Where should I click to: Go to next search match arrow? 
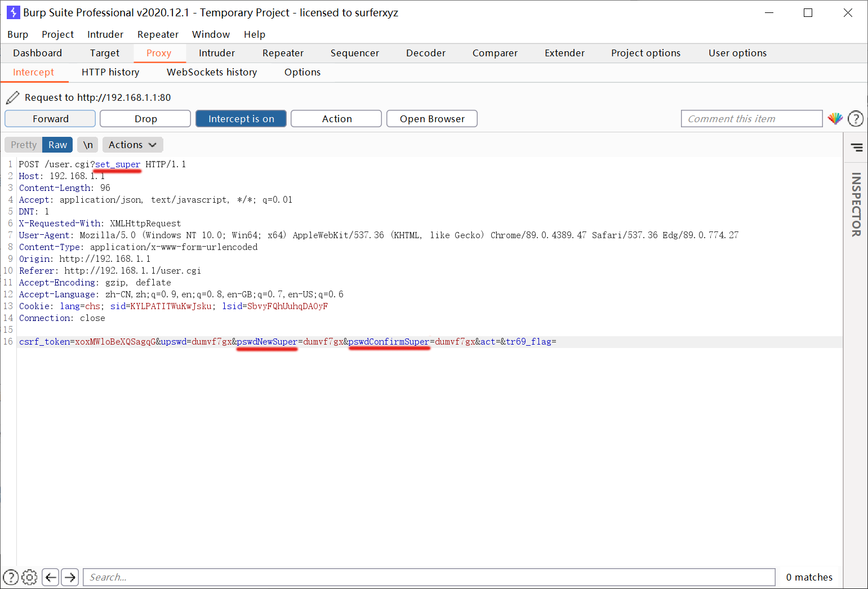click(70, 577)
